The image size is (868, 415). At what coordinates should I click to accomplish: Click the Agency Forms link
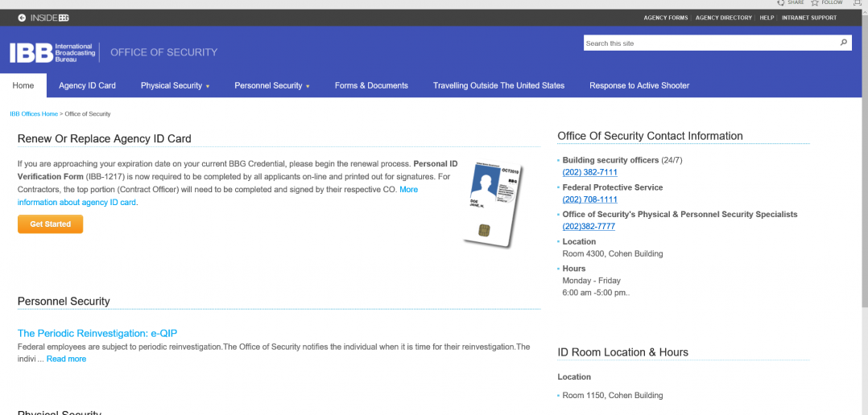point(665,18)
